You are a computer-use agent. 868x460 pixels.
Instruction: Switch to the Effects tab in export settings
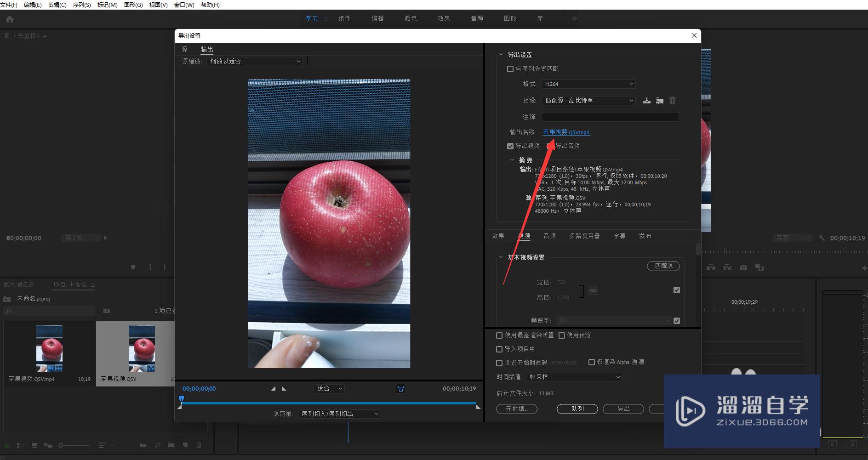[x=498, y=236]
